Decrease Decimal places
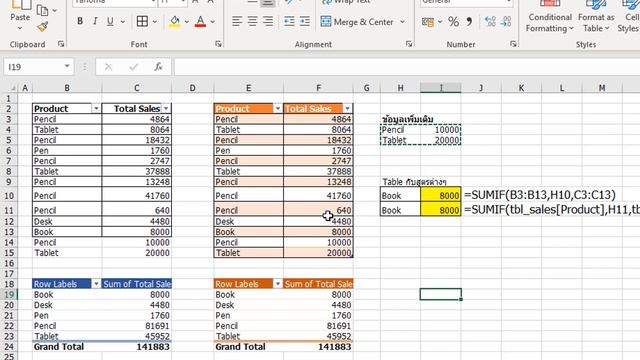This screenshot has height=360, width=640. pos(506,22)
